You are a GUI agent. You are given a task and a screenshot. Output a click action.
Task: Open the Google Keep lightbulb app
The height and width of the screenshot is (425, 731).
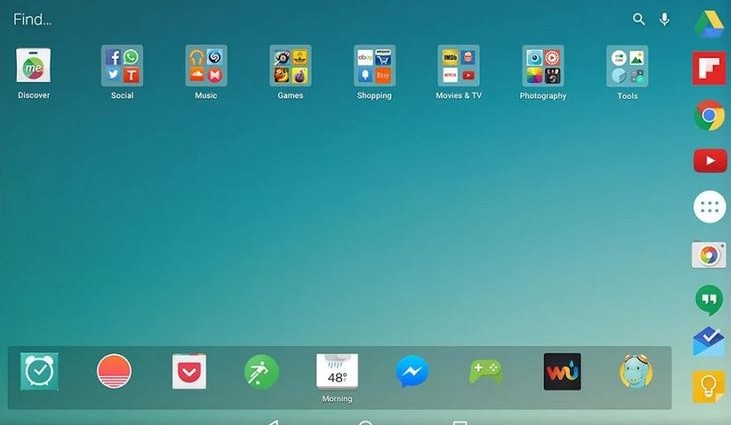(x=709, y=386)
